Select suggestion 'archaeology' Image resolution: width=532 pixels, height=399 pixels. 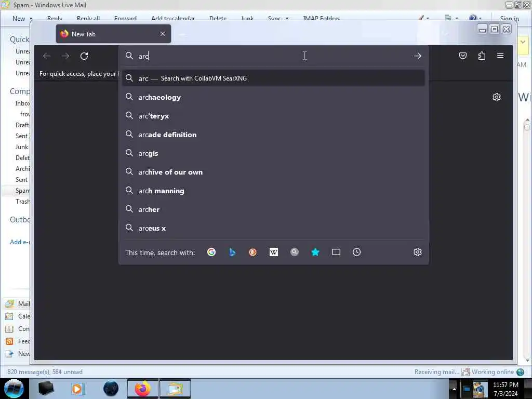pyautogui.click(x=273, y=97)
